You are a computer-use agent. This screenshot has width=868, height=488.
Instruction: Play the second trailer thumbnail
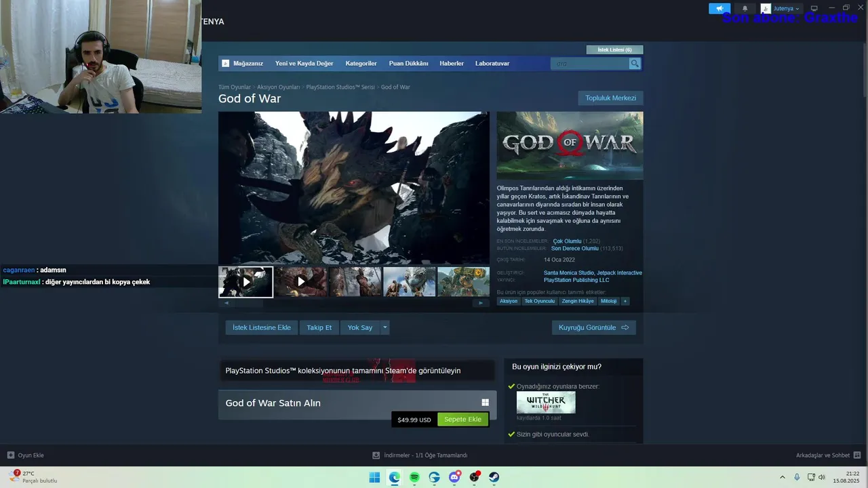[300, 281]
